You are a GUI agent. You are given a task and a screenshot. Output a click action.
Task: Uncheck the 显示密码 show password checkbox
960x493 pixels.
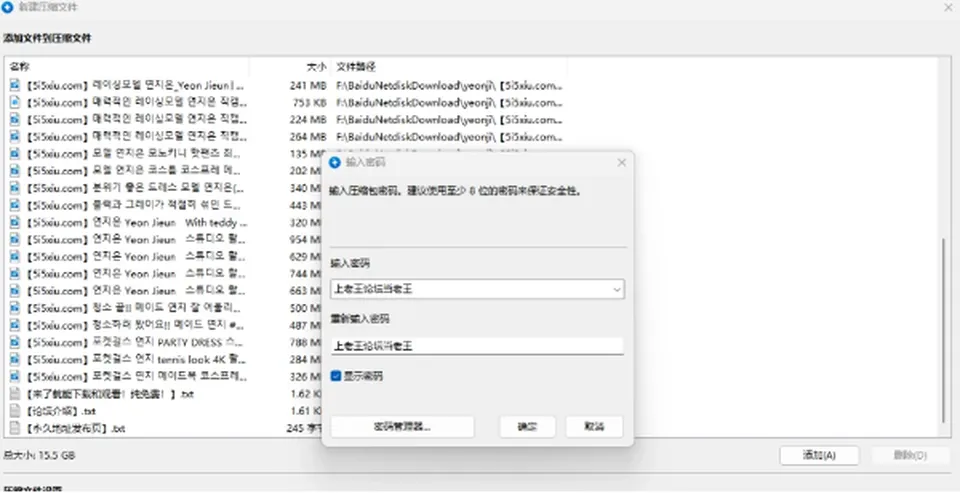click(336, 376)
